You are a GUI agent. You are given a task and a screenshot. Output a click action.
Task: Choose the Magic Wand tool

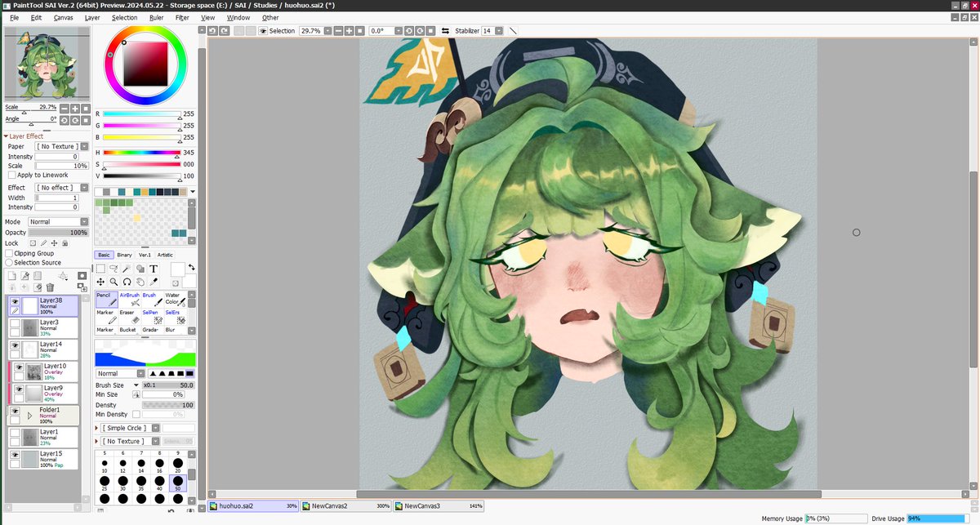tap(127, 268)
